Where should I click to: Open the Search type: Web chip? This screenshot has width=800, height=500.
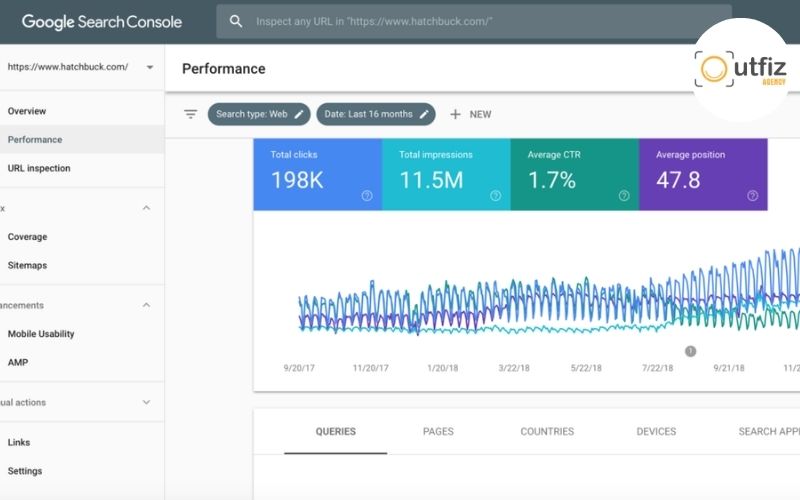pos(259,114)
